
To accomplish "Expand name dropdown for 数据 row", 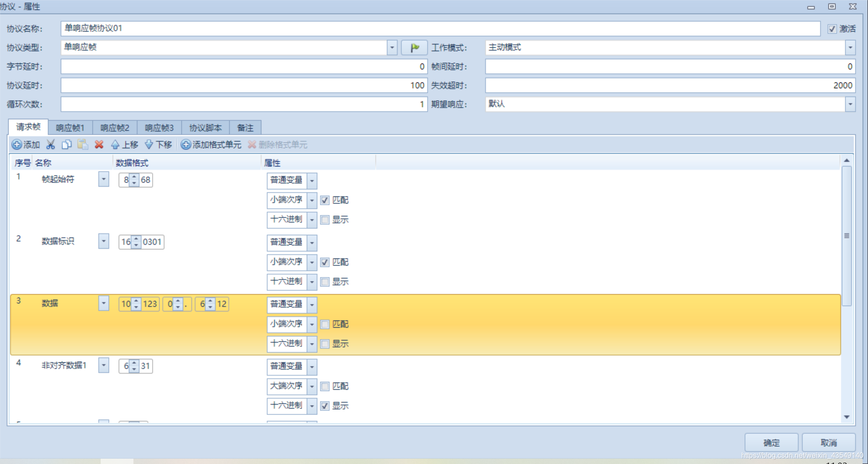I will [104, 303].
